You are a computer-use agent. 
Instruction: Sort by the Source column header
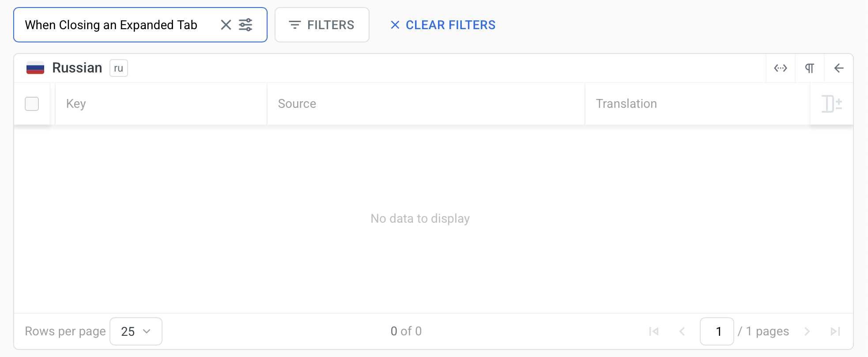[297, 104]
